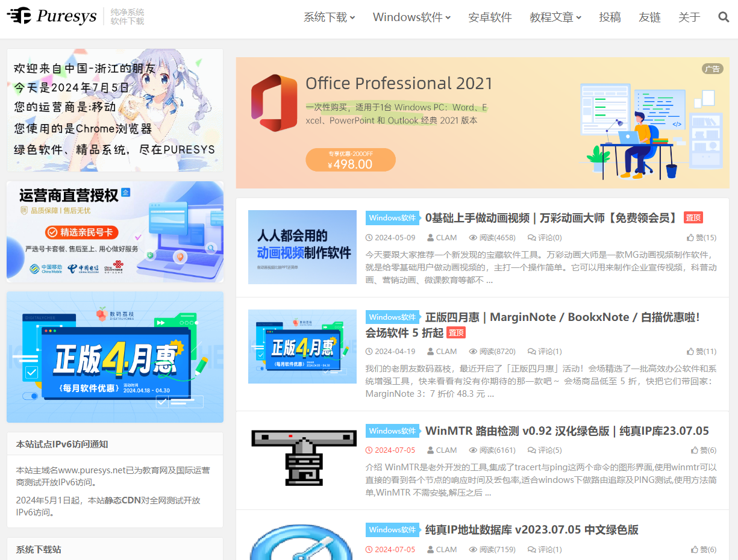Viewport: 738px width, 560px height.
Task: Open the 纯真IP地址数据库 article title
Action: pyautogui.click(x=532, y=530)
